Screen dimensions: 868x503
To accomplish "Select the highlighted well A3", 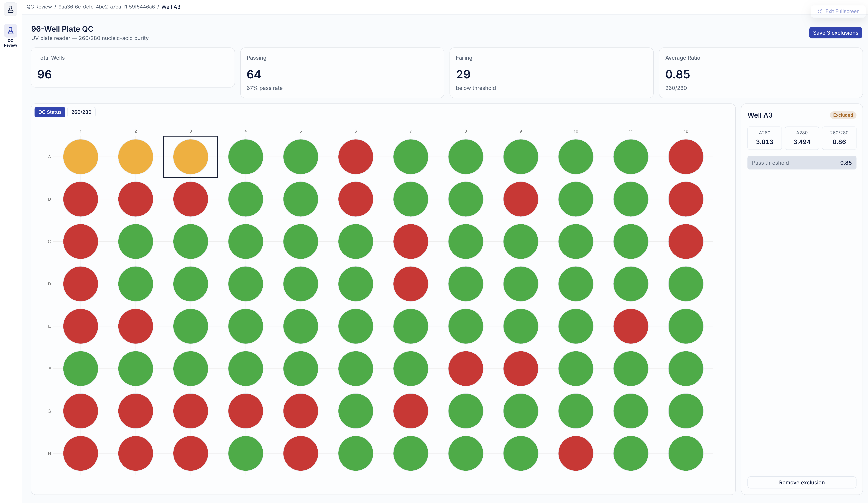I will click(190, 157).
